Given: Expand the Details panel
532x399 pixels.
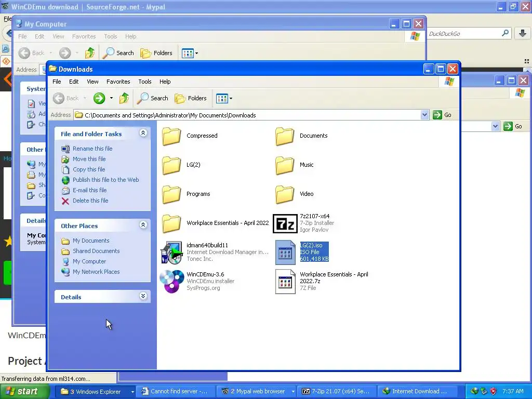Looking at the screenshot, I should click(x=143, y=296).
